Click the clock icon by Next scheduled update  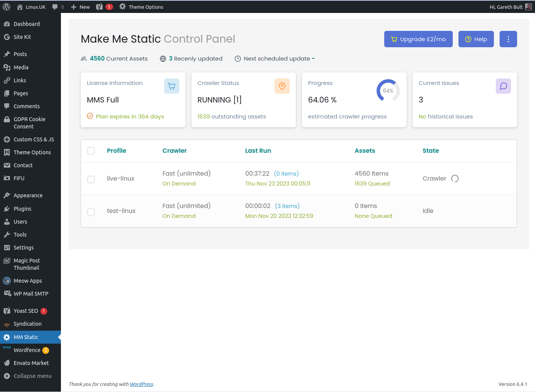click(238, 59)
